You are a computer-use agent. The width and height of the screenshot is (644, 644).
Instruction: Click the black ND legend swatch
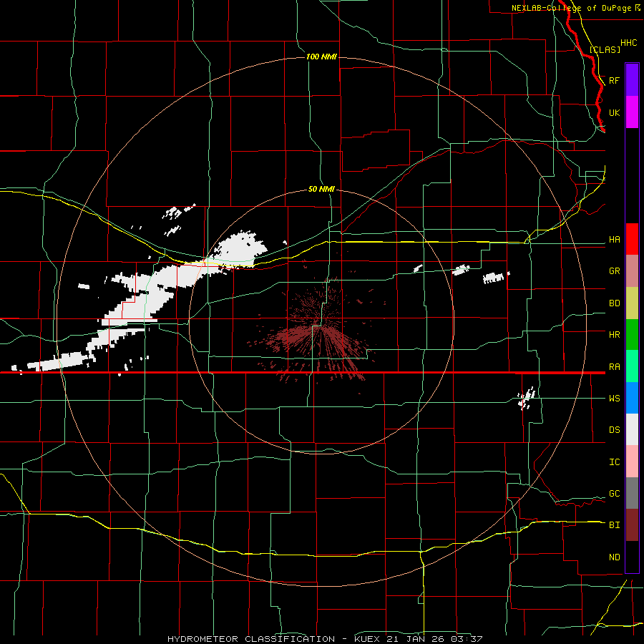pos(632,557)
